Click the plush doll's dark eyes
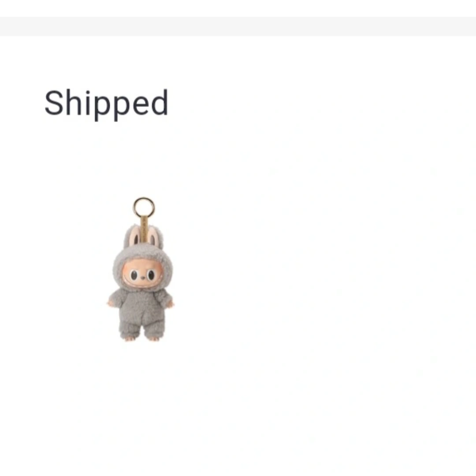 point(142,275)
